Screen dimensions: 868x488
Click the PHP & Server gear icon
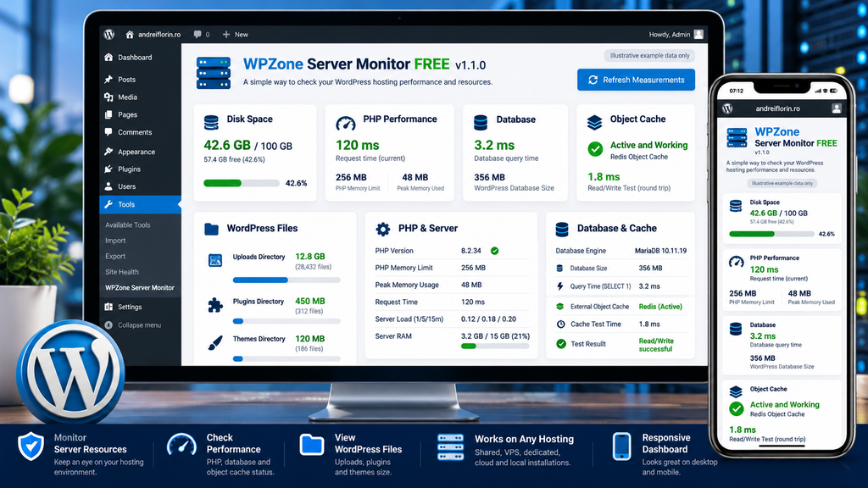coord(383,229)
